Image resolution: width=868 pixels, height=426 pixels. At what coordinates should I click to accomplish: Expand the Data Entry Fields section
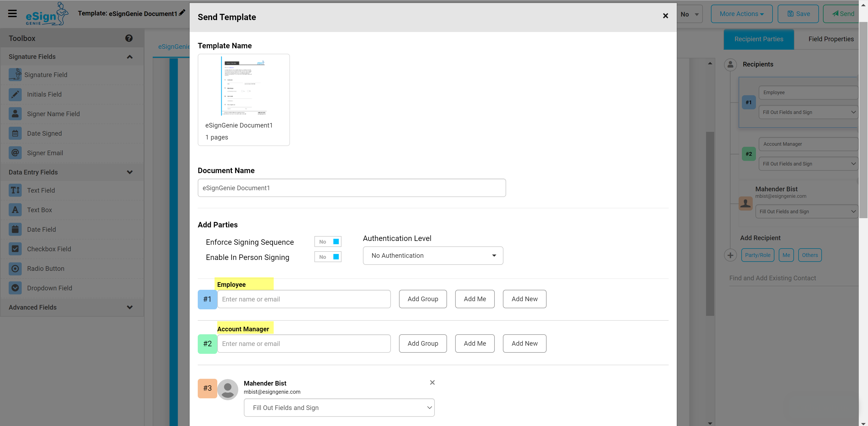pos(129,172)
